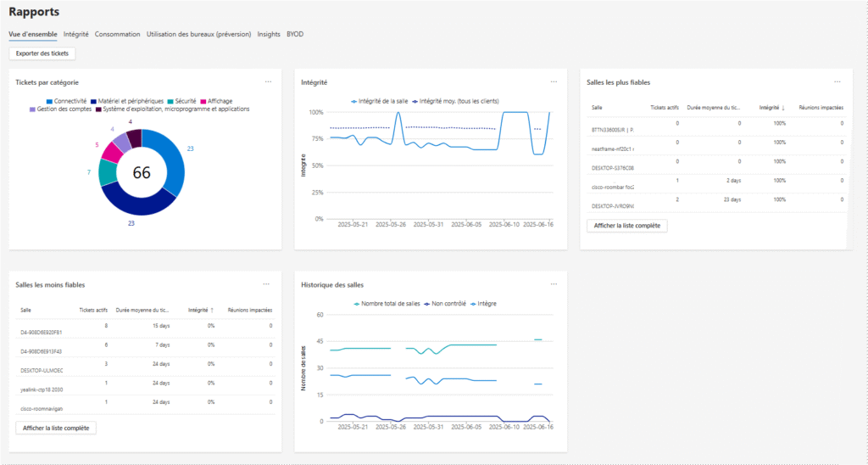The width and height of the screenshot is (868, 465).
Task: Click the 15 days duration value
Action: pos(161,326)
